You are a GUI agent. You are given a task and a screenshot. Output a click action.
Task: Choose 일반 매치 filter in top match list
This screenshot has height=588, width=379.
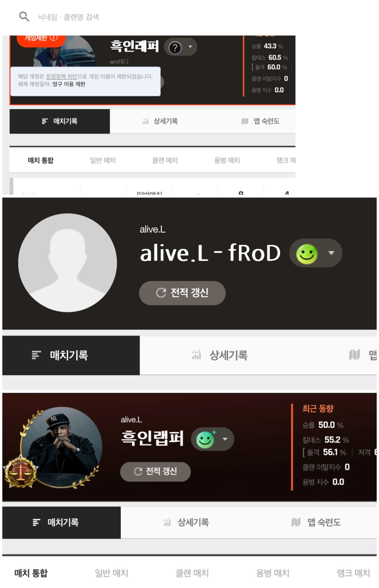(x=103, y=160)
